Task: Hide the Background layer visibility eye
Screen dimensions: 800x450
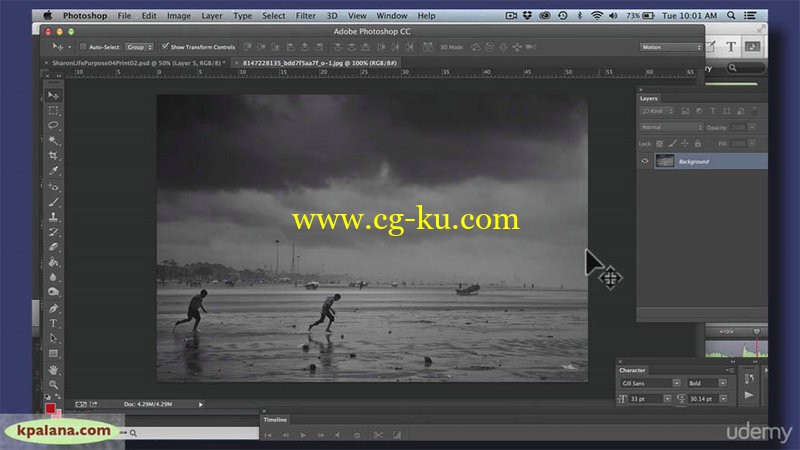Action: (x=645, y=161)
